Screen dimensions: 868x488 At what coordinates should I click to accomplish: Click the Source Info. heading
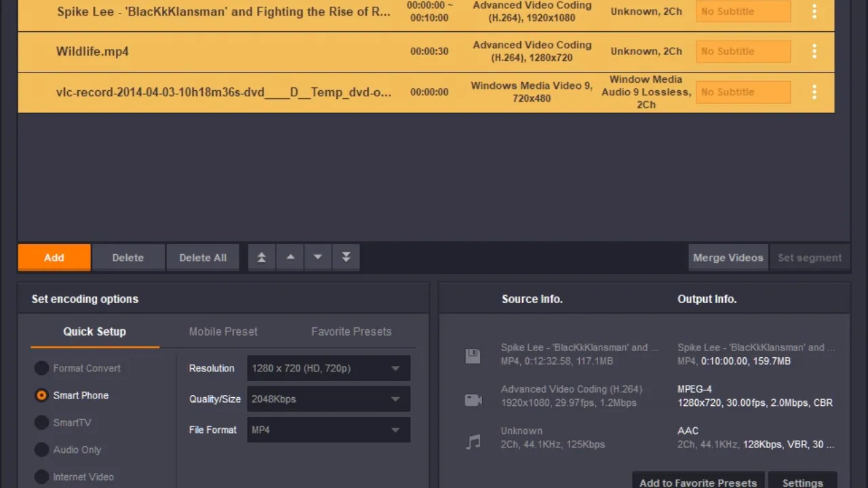click(x=532, y=299)
